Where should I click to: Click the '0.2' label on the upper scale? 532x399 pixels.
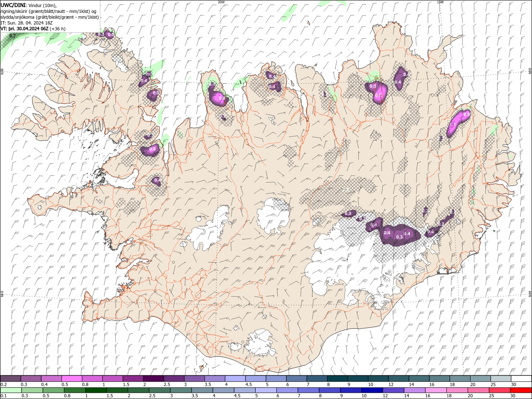[x=3, y=384]
